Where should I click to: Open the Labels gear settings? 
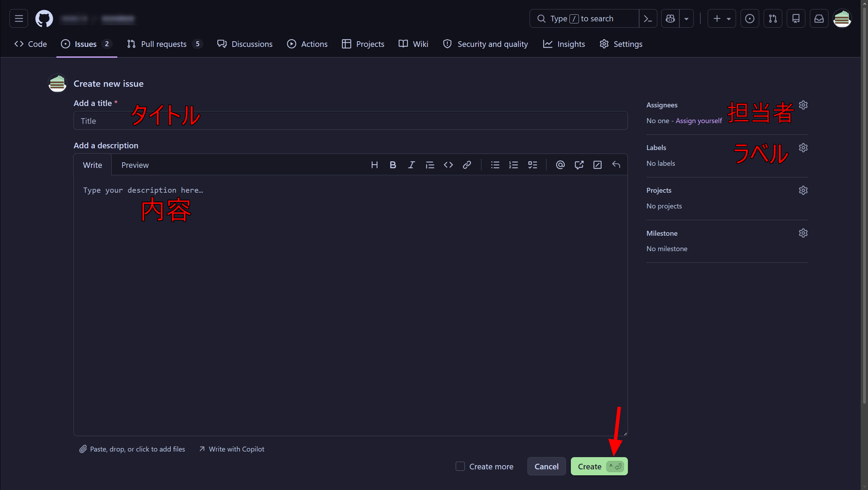(803, 148)
